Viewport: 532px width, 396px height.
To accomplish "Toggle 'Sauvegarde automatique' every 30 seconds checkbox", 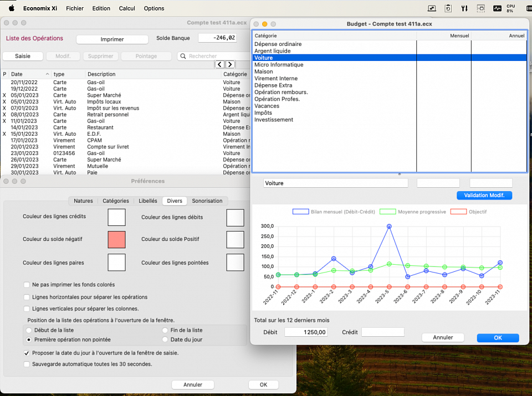I will (27, 364).
